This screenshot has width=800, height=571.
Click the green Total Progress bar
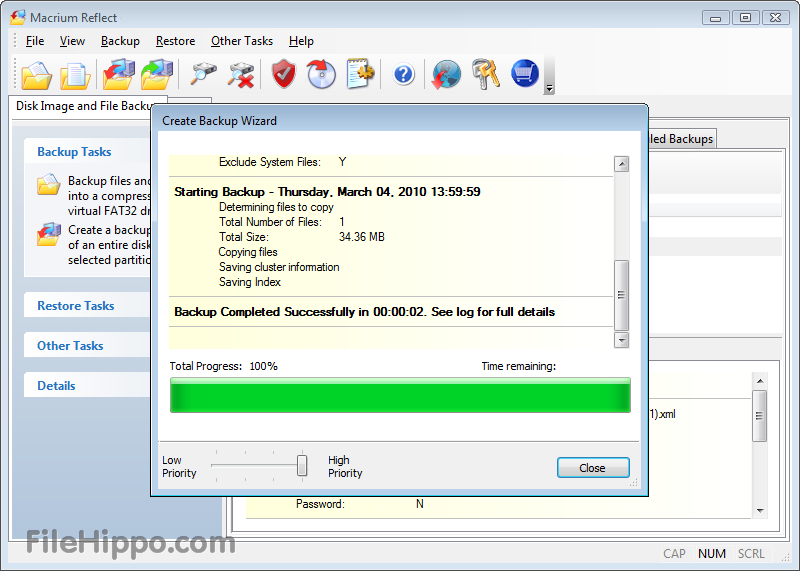click(x=400, y=395)
